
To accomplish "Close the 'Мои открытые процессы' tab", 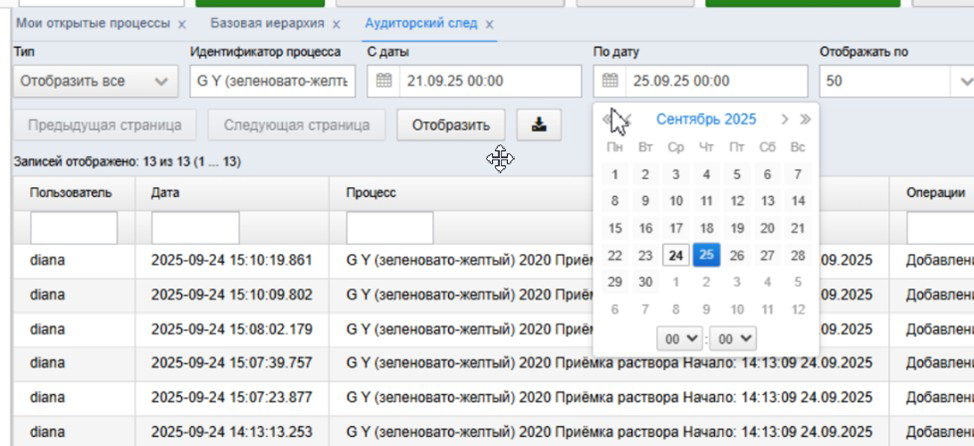I will click(x=182, y=25).
